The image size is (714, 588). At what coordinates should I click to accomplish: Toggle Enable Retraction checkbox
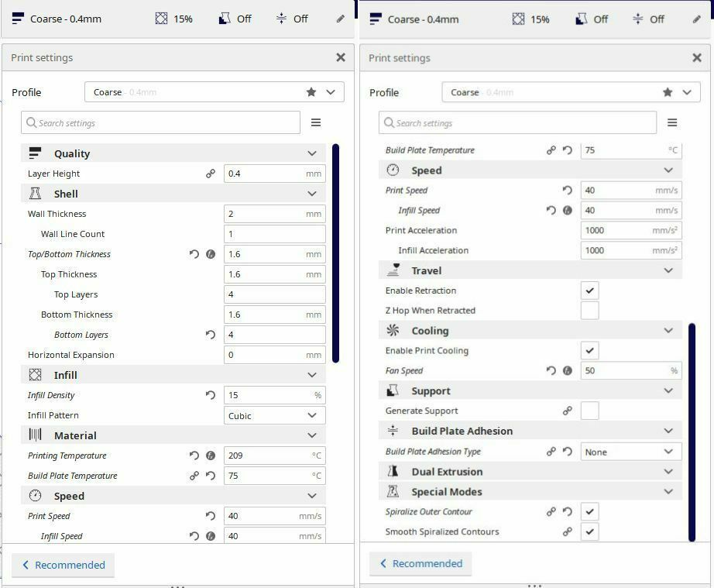pyautogui.click(x=589, y=291)
